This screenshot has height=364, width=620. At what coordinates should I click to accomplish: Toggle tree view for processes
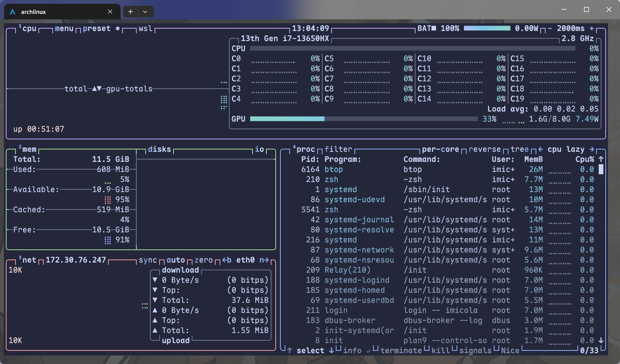[x=519, y=149]
